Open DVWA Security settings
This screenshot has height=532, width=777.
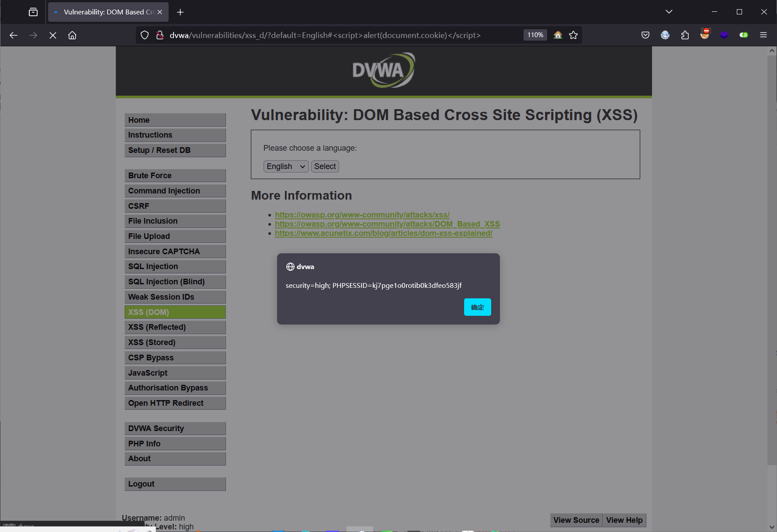[175, 428]
